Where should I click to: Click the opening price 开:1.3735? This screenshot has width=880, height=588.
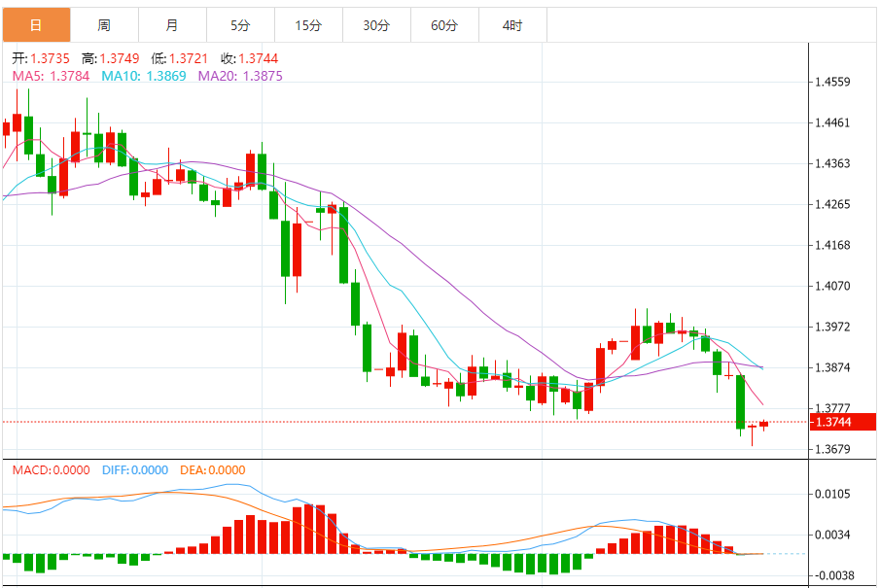41,59
